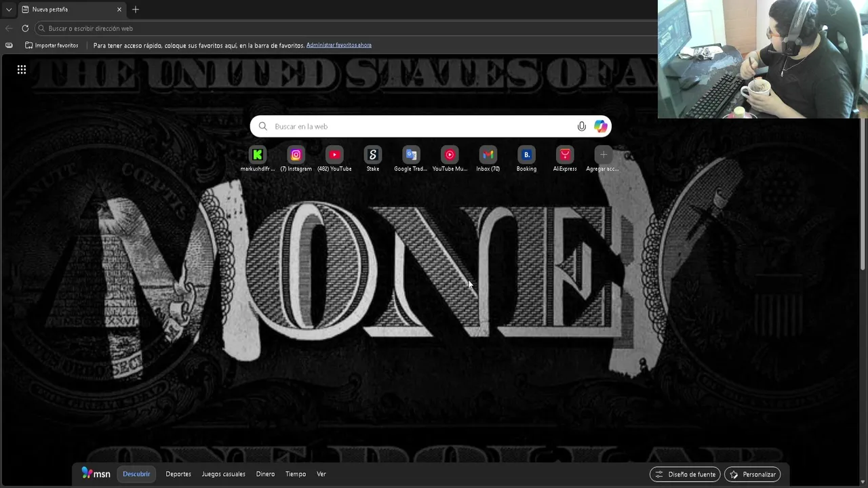The image size is (868, 488).
Task: Open Diseño de fuente options
Action: point(685,474)
